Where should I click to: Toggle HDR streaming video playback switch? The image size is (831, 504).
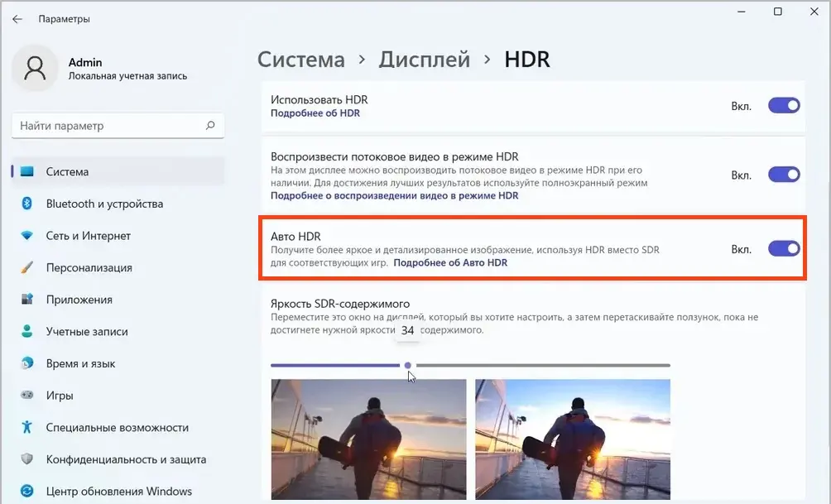(x=784, y=175)
